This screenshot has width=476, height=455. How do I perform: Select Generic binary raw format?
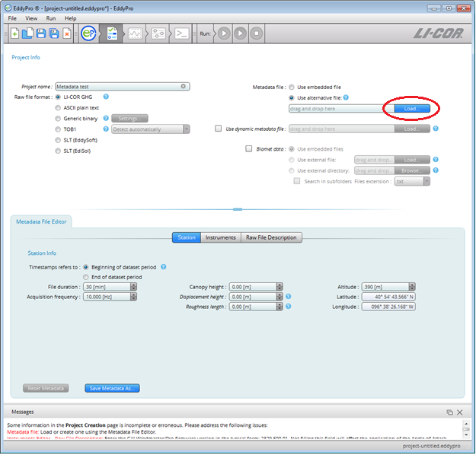pyautogui.click(x=58, y=119)
